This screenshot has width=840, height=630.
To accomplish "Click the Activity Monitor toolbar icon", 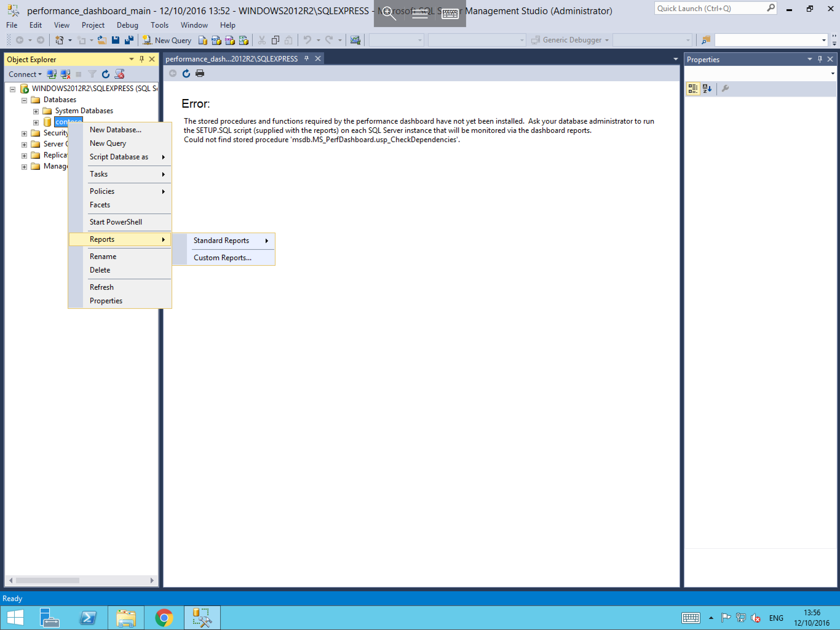I will pos(355,40).
